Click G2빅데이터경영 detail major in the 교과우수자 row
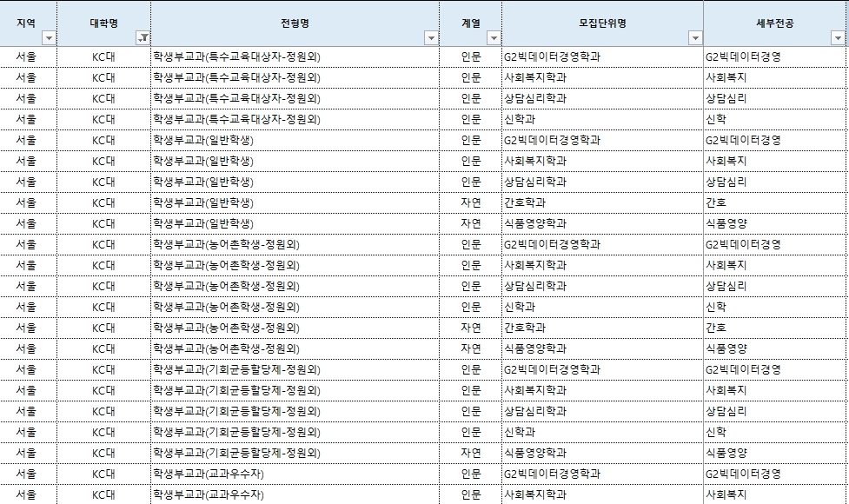 (743, 474)
